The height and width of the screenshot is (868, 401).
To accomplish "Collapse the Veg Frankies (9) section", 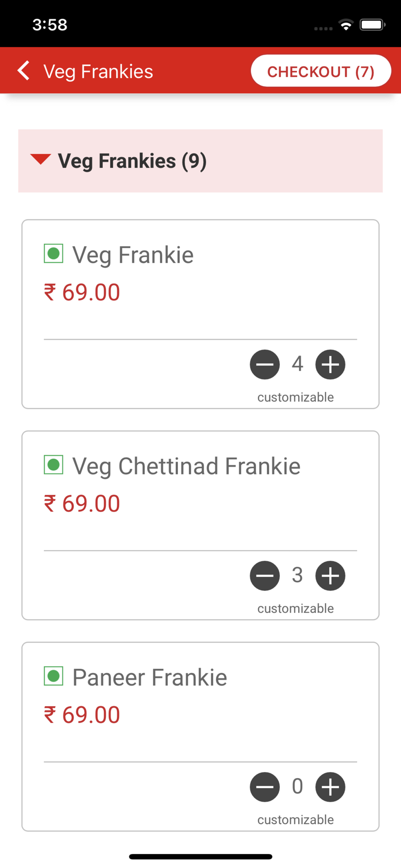I will coord(40,159).
